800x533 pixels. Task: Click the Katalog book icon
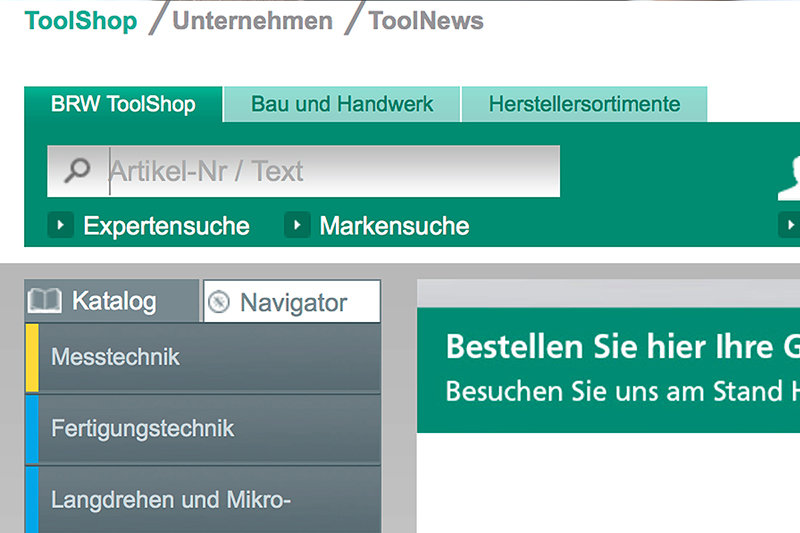pyautogui.click(x=44, y=300)
